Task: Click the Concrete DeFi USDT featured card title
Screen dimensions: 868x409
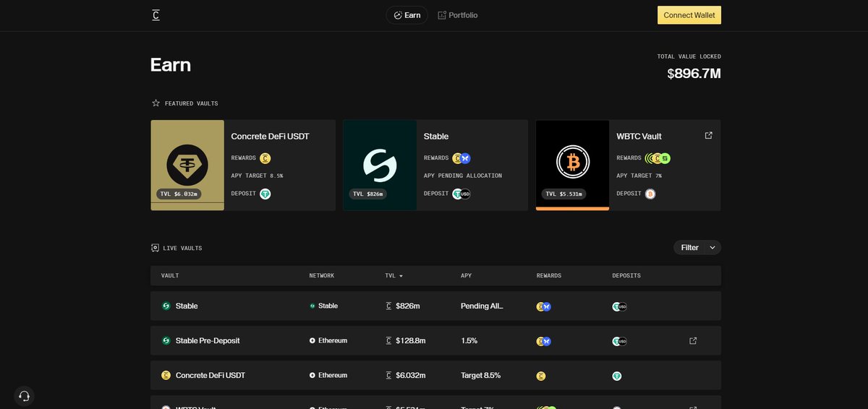Action: (x=271, y=136)
